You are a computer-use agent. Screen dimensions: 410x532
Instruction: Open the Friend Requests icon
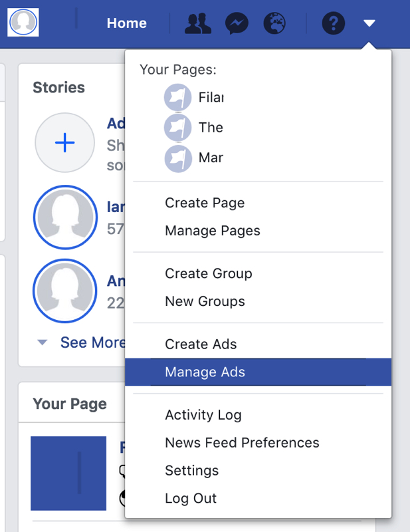pyautogui.click(x=198, y=24)
